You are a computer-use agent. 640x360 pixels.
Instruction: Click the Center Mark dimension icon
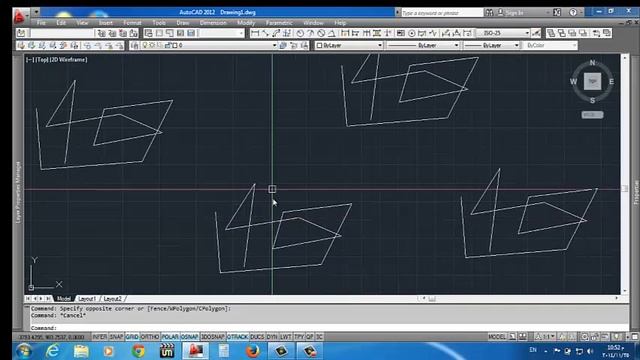click(x=411, y=33)
